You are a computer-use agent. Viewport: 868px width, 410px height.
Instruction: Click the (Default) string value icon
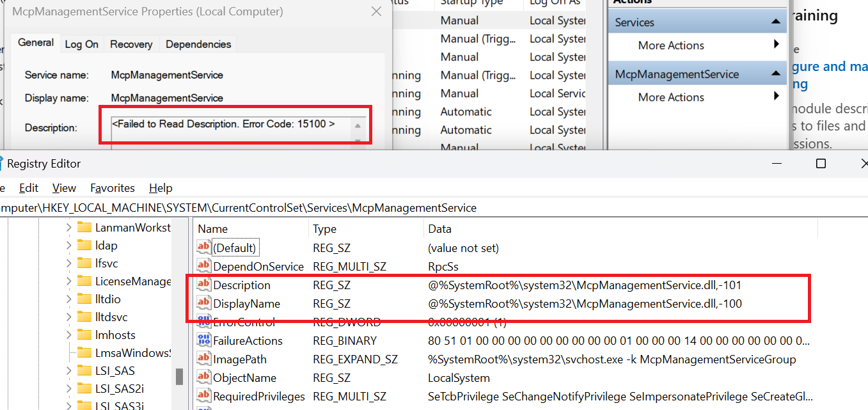[204, 248]
